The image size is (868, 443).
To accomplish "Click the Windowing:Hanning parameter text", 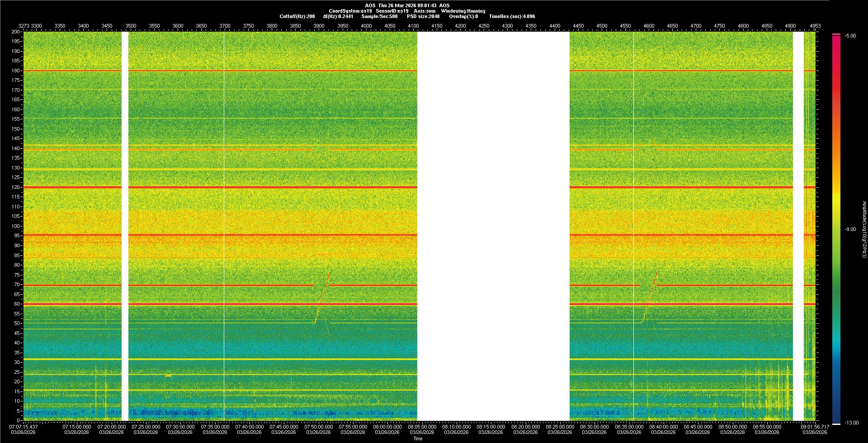I will (x=463, y=11).
